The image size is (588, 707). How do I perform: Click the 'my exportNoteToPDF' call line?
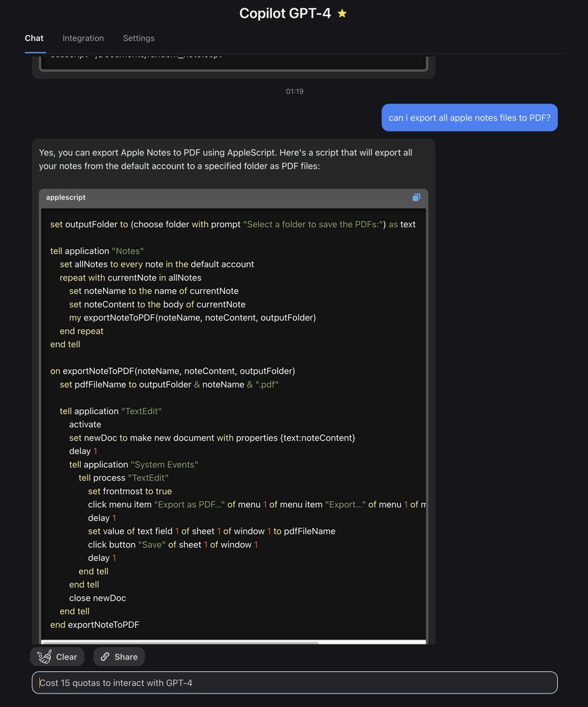(x=193, y=318)
